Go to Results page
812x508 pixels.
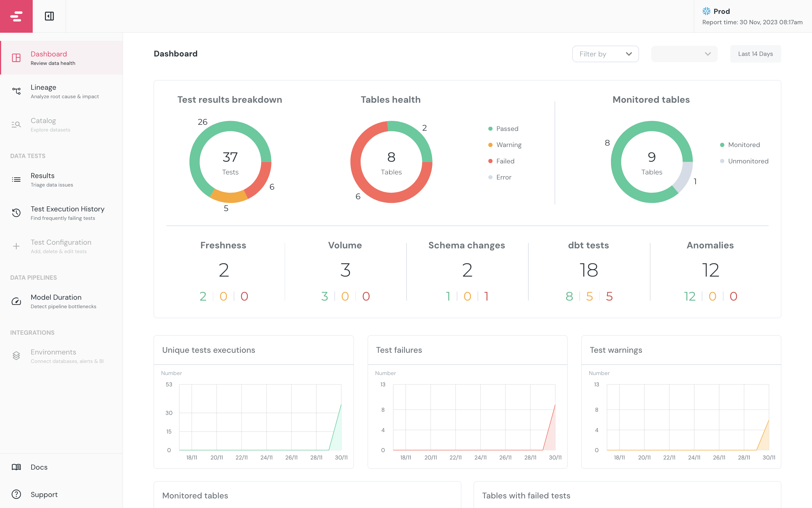tap(61, 179)
